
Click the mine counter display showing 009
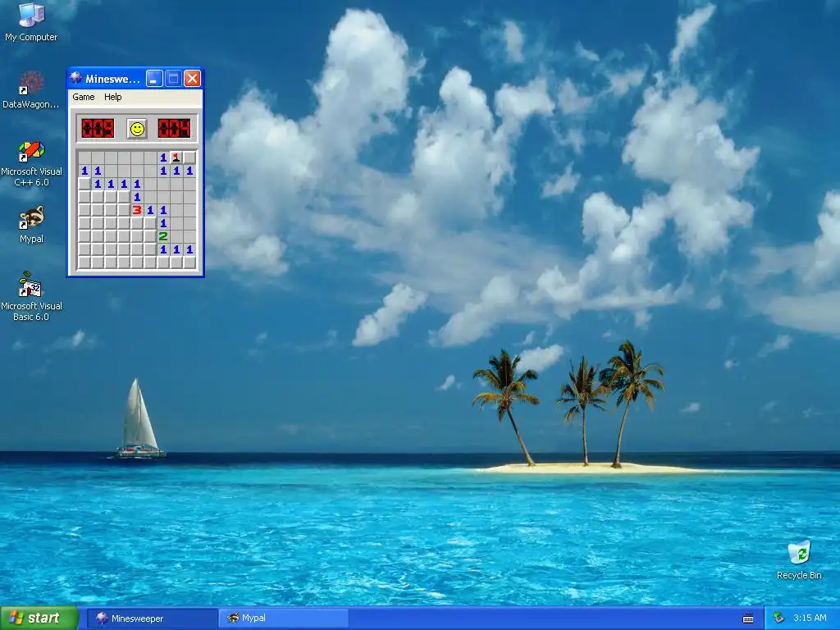(98, 129)
